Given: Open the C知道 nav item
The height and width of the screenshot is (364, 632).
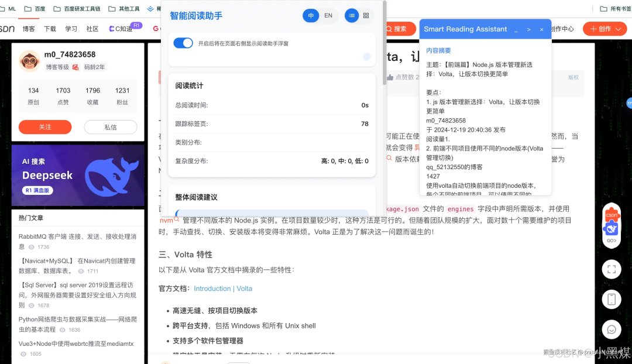Looking at the screenshot, I should coord(121,29).
